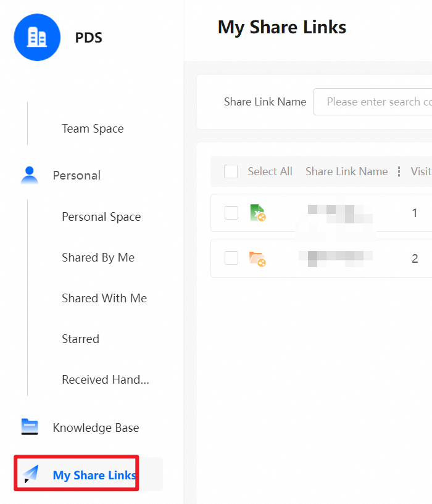The width and height of the screenshot is (432, 504).
Task: Click the Share Link Name column header
Action: point(346,171)
